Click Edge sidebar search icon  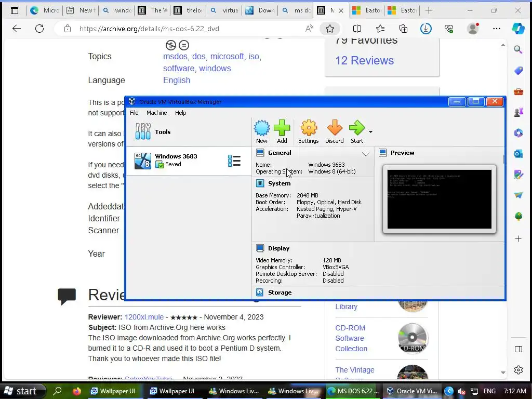pos(518,50)
